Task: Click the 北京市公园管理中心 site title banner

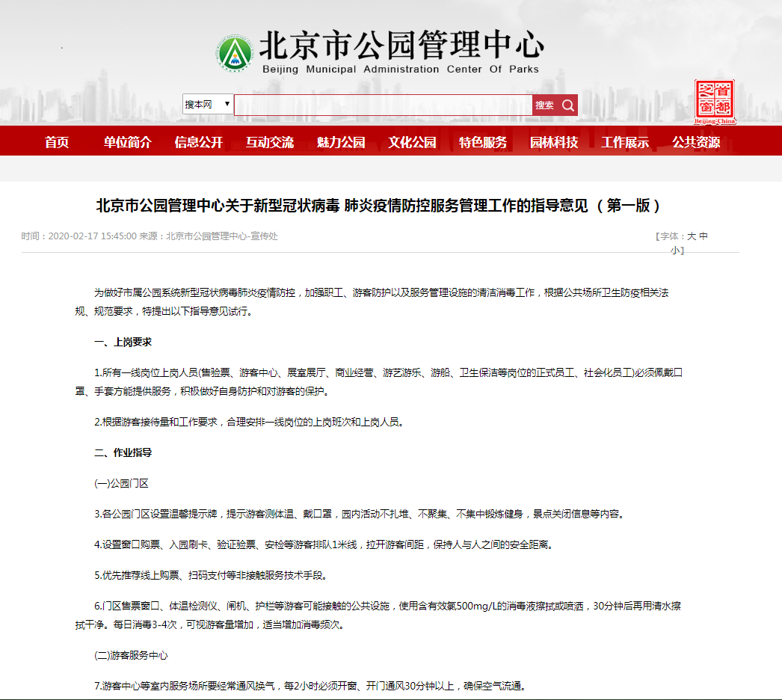Action: pyautogui.click(x=401, y=44)
